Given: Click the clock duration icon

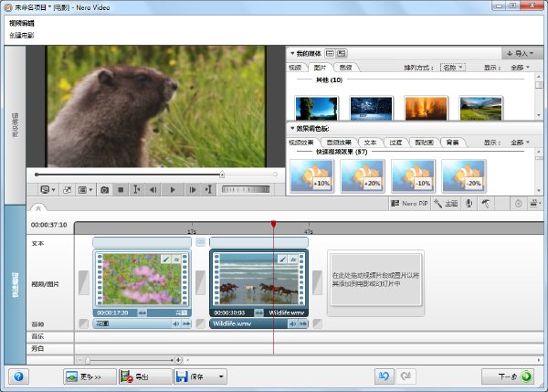Looking at the screenshot, I should coord(518,203).
